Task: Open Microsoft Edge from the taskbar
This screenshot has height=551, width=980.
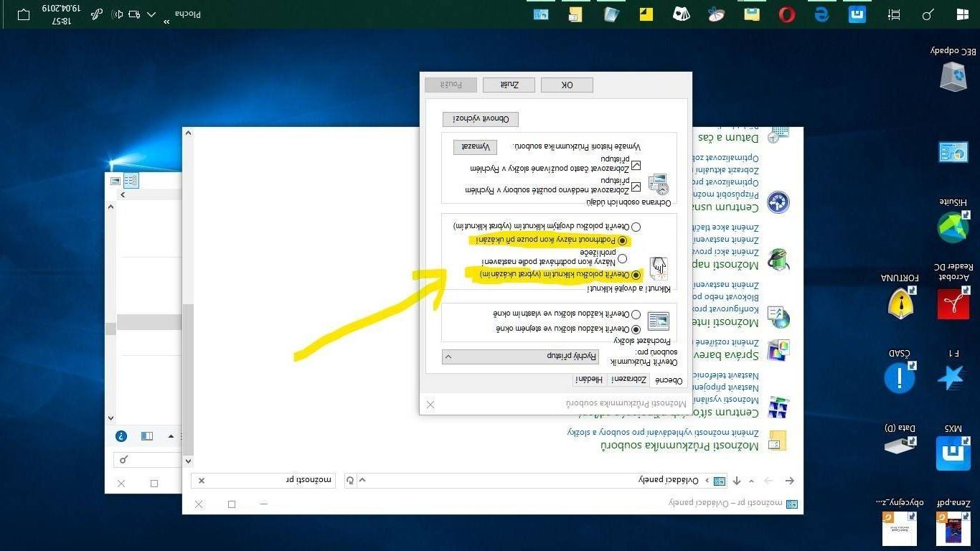Action: pyautogui.click(x=822, y=14)
